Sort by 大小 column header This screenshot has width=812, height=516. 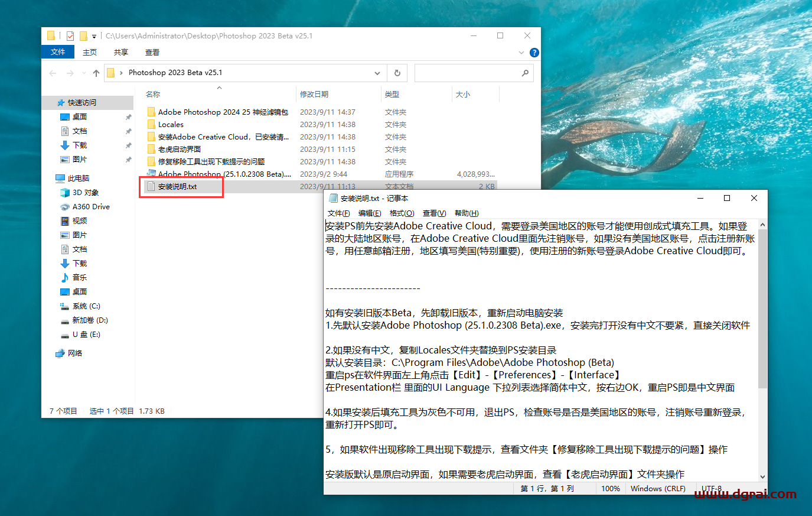point(463,94)
